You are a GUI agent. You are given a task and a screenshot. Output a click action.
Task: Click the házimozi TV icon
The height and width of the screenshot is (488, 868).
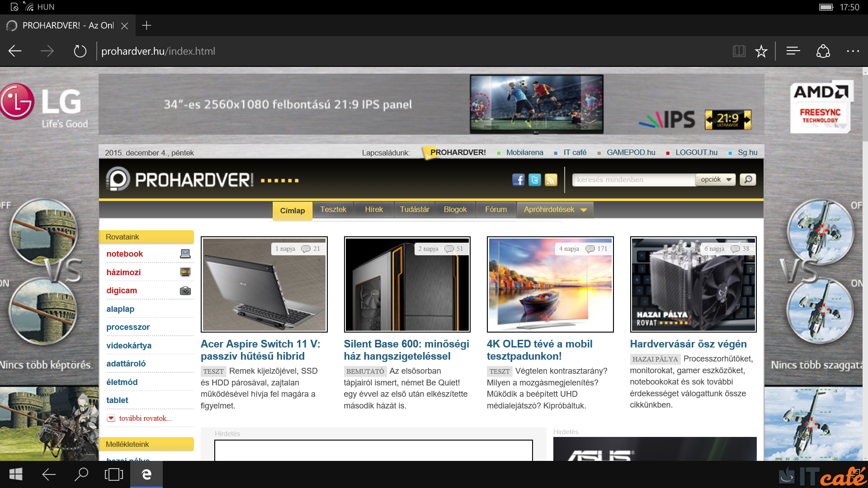click(185, 272)
